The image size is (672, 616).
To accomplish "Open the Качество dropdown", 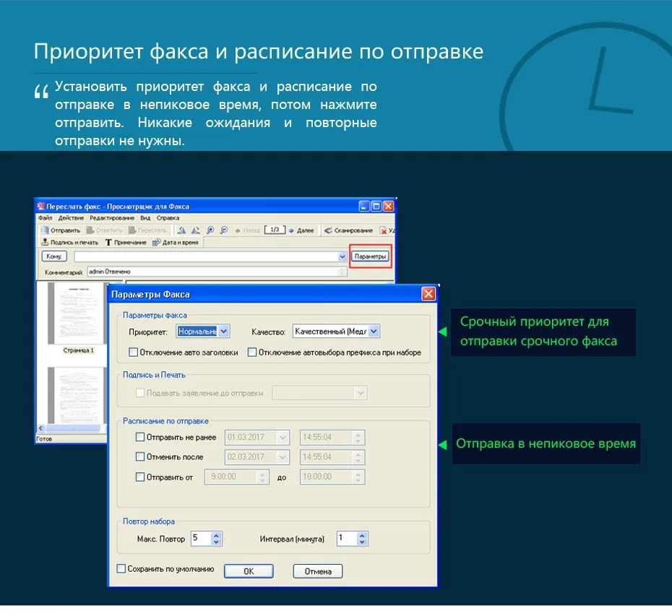I will tap(374, 331).
